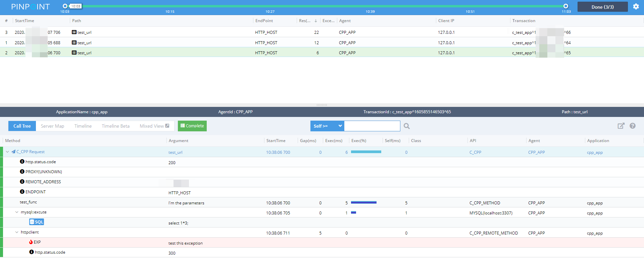The width and height of the screenshot is (644, 258).
Task: Click the left timeline slider handle
Action: [65, 6]
